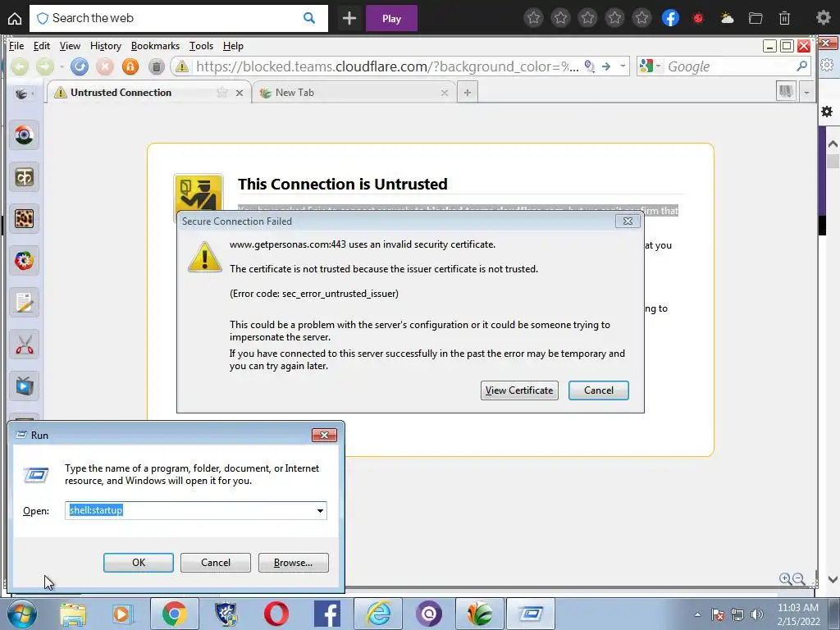Open the leopard-print sidebar icon
The height and width of the screenshot is (630, 840).
coord(24,218)
